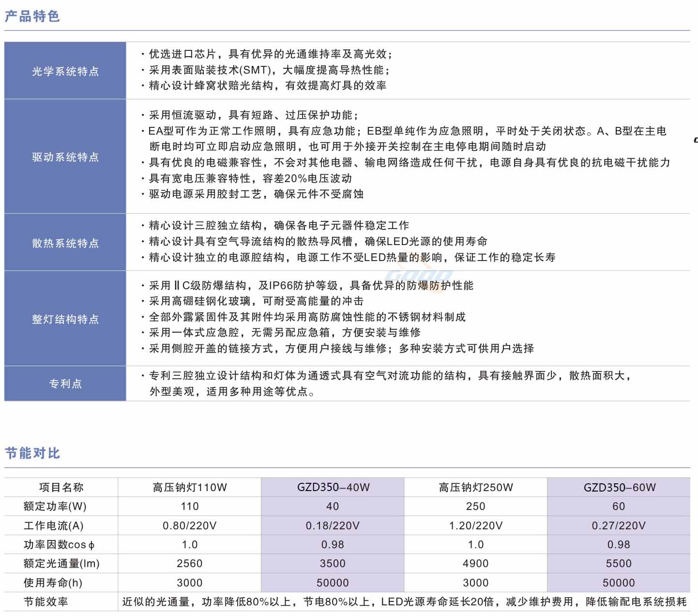
Task: Click the 高压钠灯110W column header
Action: click(x=190, y=487)
